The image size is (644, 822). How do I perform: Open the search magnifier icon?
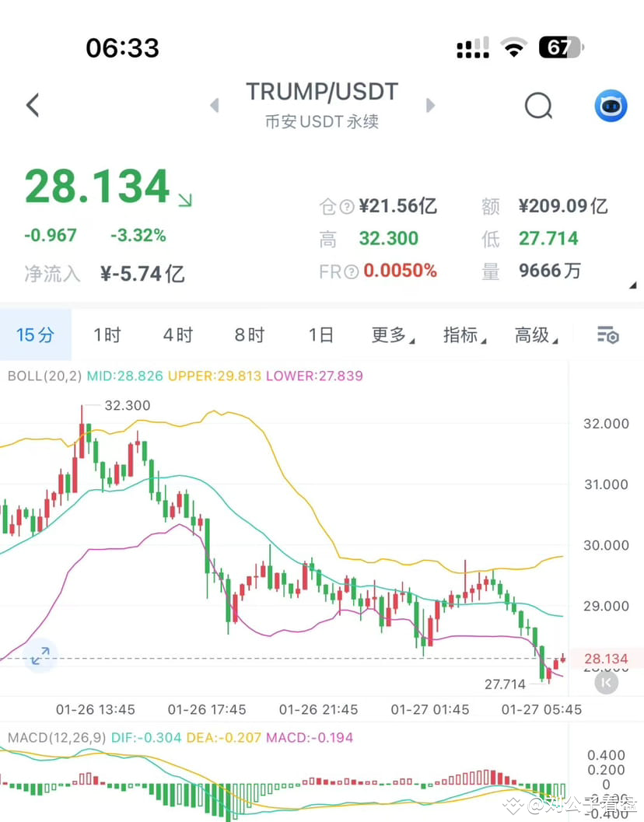coord(538,106)
